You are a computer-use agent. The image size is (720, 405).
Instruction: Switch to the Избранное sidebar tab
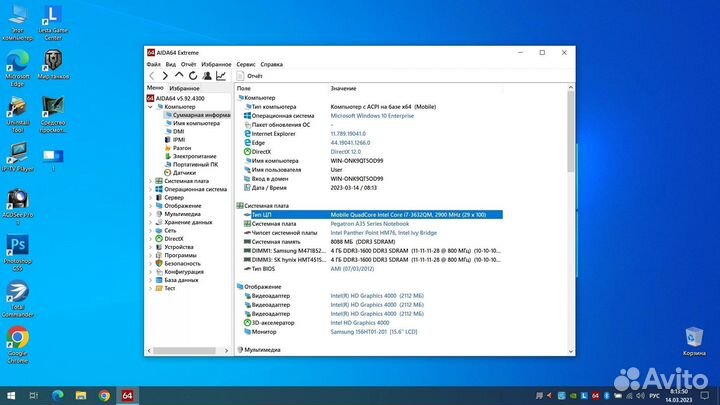pos(184,88)
